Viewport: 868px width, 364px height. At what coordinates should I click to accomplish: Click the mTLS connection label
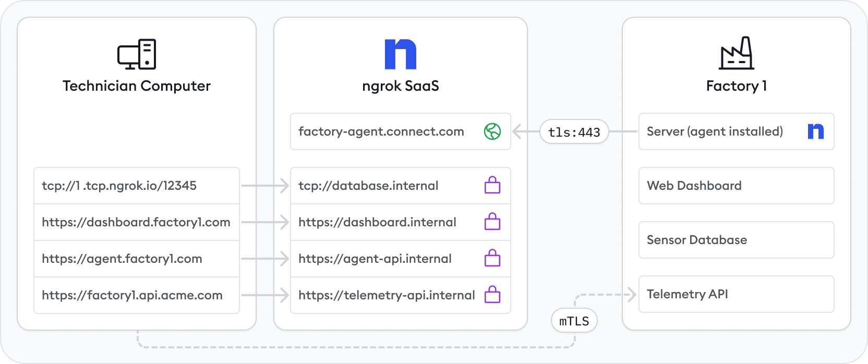tap(574, 321)
